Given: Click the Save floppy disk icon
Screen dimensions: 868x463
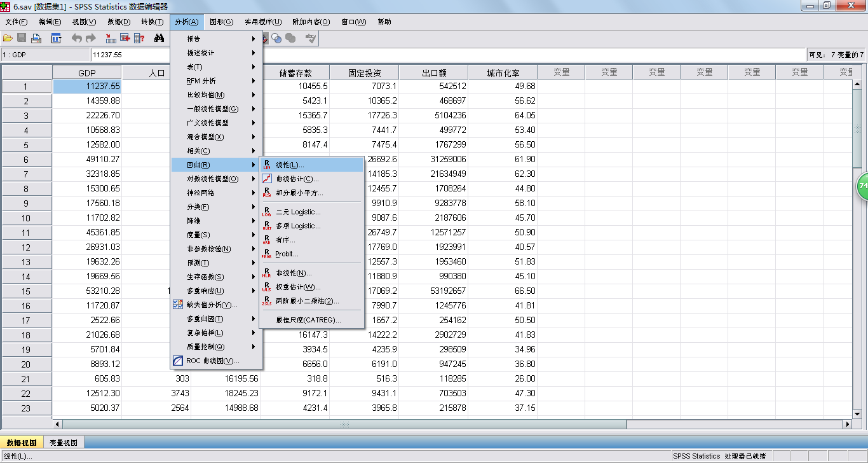Looking at the screenshot, I should coord(22,38).
